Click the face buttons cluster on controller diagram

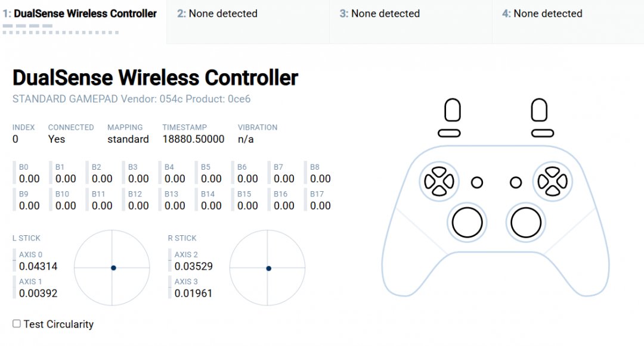553,180
